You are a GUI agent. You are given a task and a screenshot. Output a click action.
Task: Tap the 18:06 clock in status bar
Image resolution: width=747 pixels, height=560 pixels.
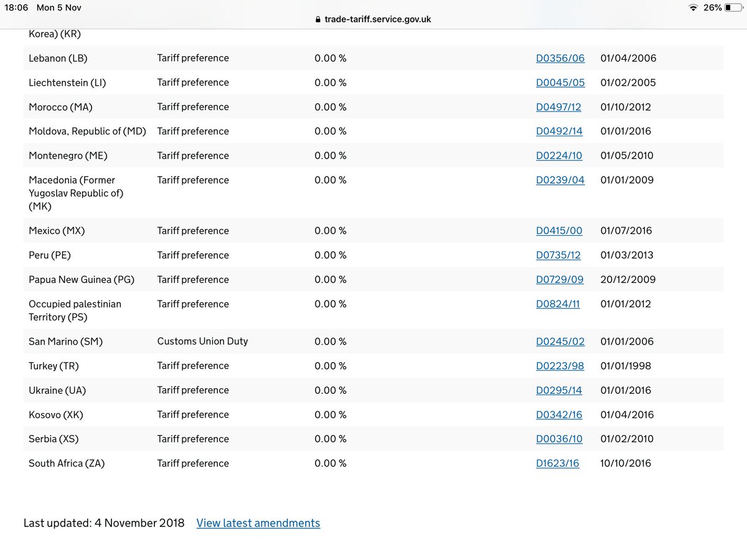tap(17, 7)
